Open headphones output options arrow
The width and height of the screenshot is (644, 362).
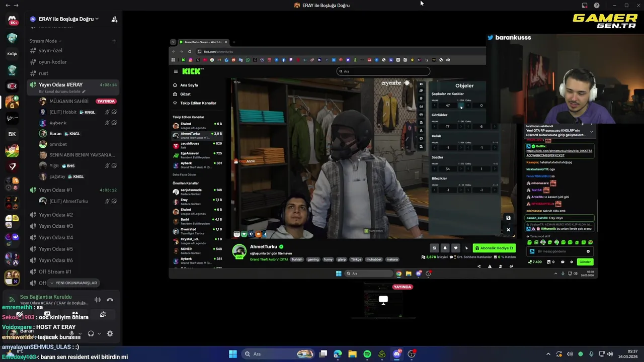pyautogui.click(x=99, y=333)
